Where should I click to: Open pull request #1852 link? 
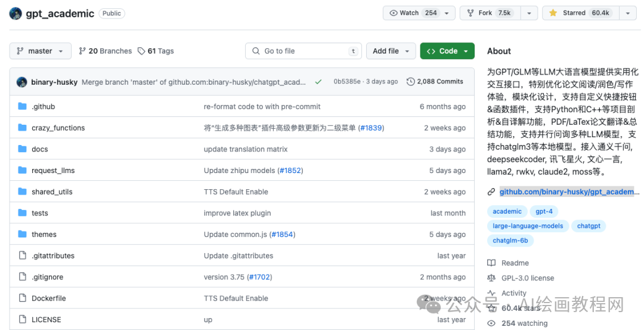click(290, 171)
